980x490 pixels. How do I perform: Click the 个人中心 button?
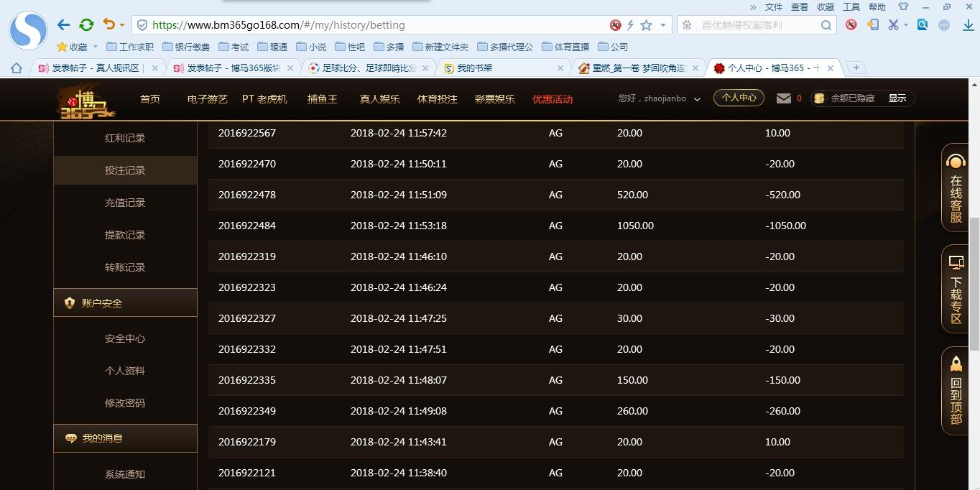[739, 98]
